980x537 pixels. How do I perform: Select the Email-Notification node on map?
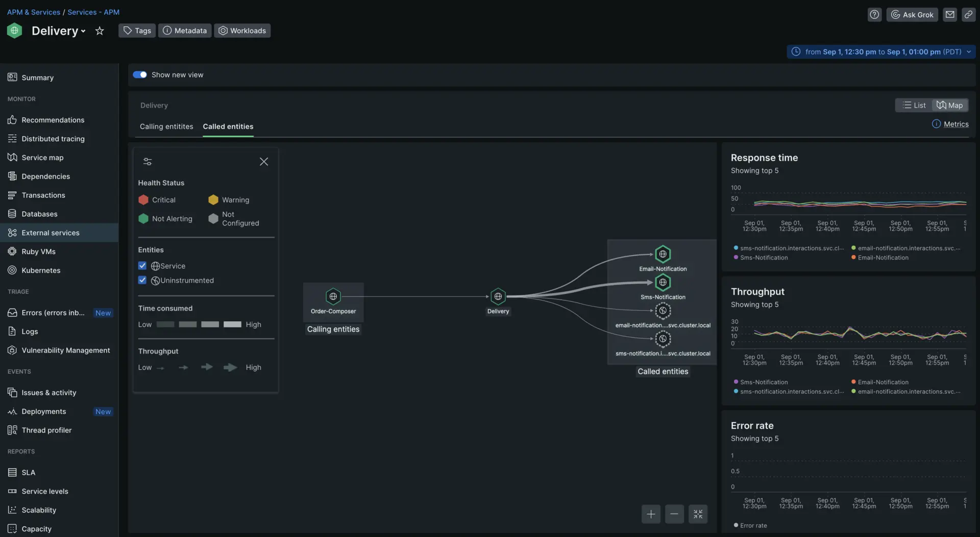[663, 254]
